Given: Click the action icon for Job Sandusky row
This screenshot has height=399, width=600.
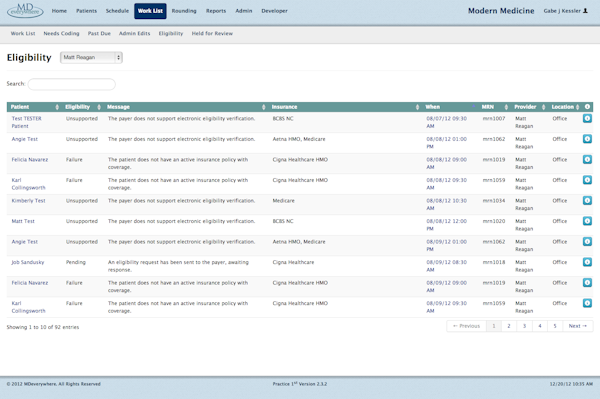Looking at the screenshot, I should 587,262.
